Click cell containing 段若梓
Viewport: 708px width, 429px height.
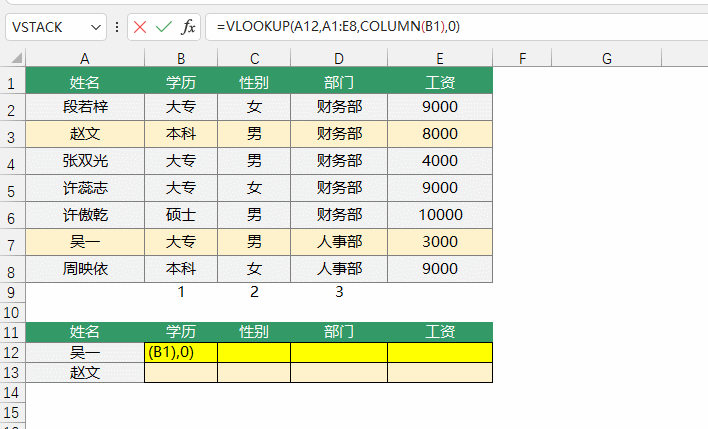tap(85, 107)
